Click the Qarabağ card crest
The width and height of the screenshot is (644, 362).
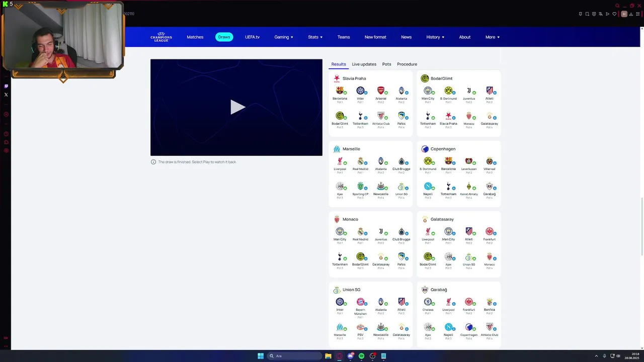[425, 290]
